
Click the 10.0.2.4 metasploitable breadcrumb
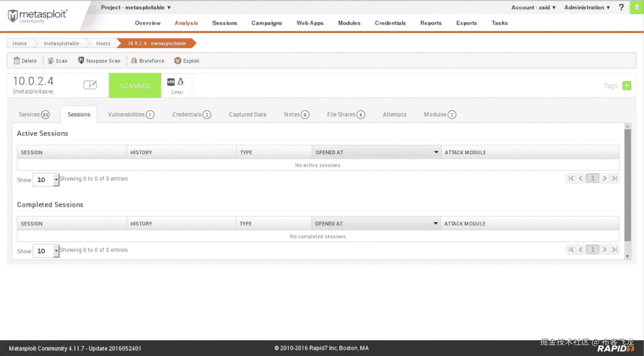coord(157,43)
